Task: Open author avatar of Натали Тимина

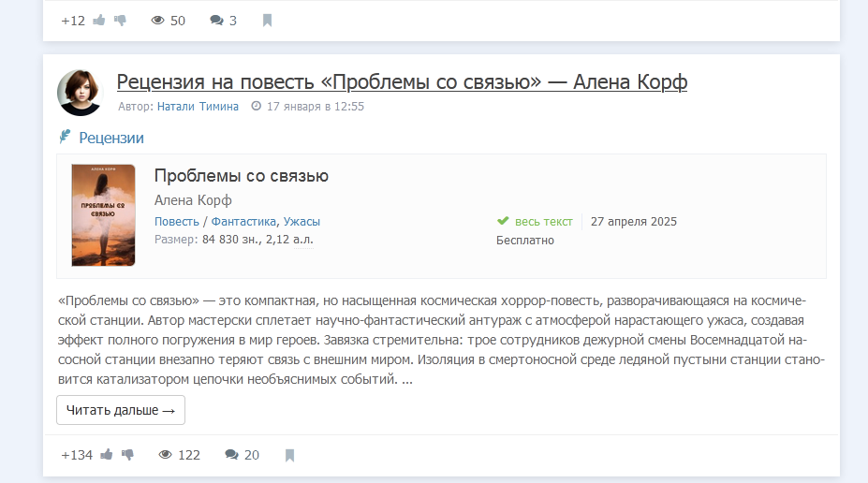Action: pyautogui.click(x=80, y=92)
